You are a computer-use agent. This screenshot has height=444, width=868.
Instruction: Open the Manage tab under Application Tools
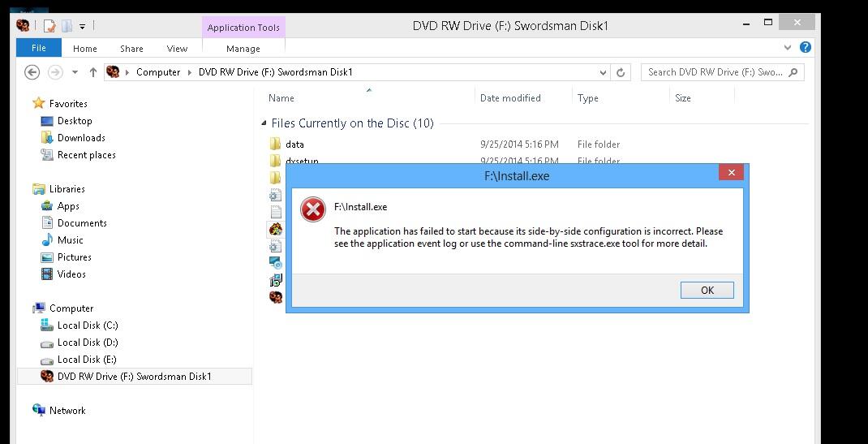(x=243, y=49)
